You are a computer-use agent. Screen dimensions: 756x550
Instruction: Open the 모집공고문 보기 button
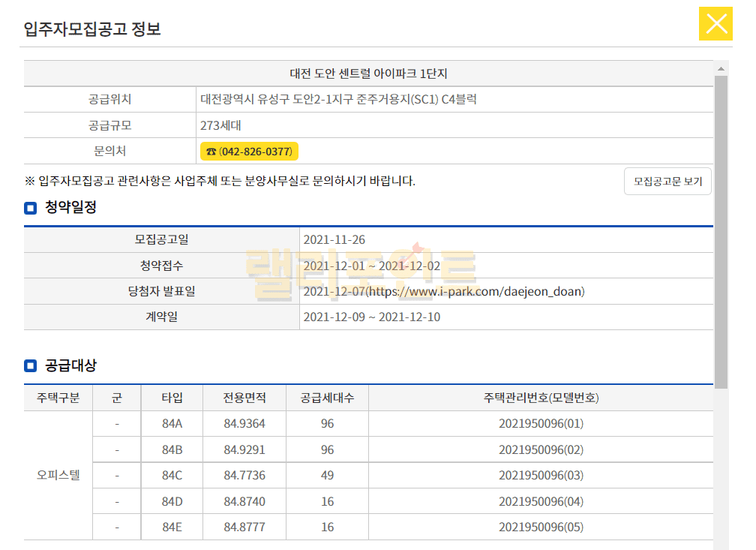(x=667, y=182)
